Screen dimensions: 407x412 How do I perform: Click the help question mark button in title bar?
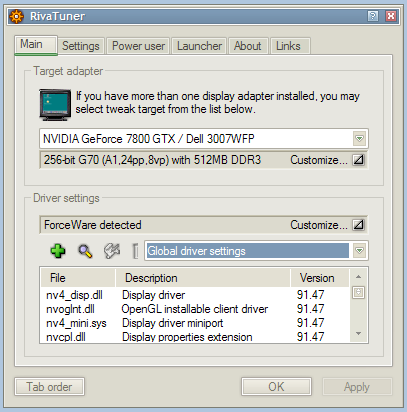coord(373,16)
